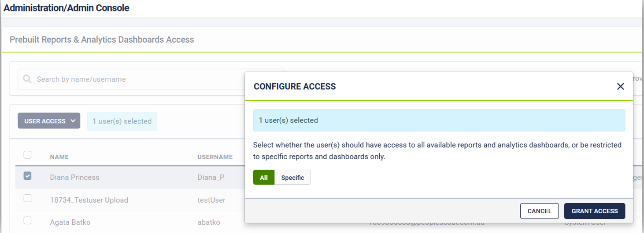Viewport: 644px width, 233px height.
Task: Click the 1 user(s) selected badge
Action: [122, 121]
